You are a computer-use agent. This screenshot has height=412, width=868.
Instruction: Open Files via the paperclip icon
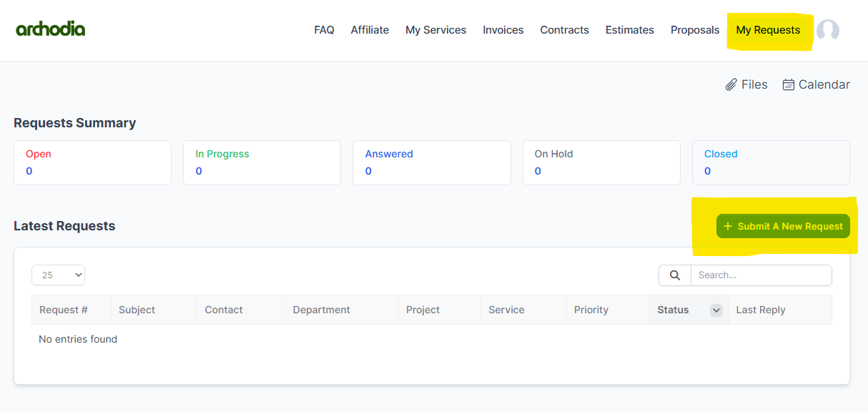731,85
